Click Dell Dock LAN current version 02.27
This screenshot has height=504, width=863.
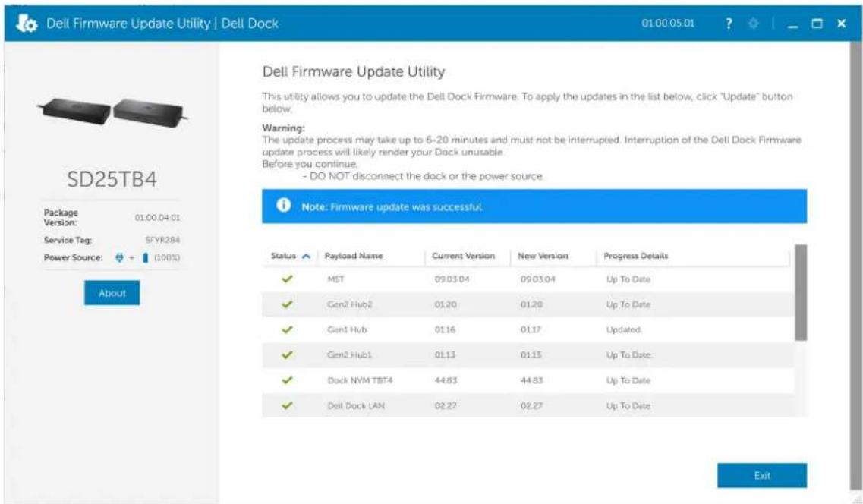tap(446, 405)
